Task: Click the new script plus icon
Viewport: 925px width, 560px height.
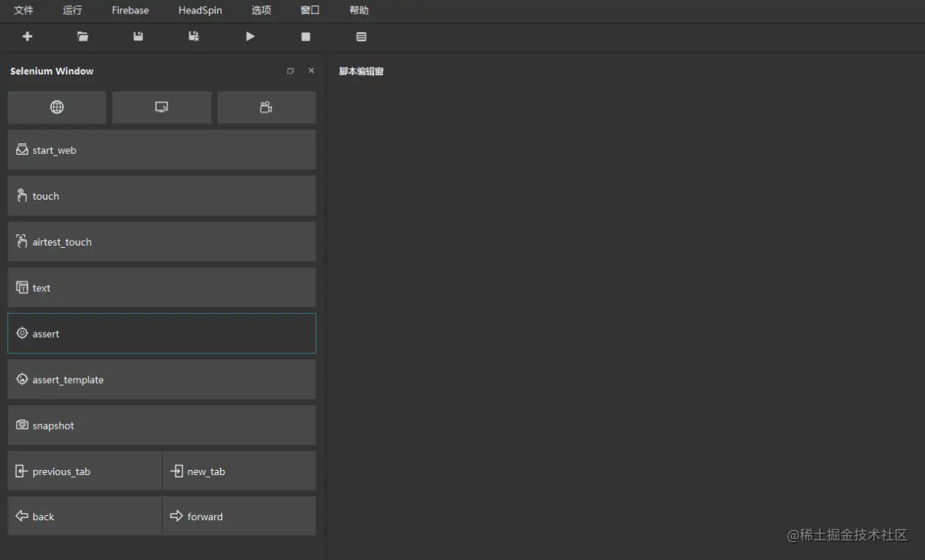Action: tap(28, 36)
